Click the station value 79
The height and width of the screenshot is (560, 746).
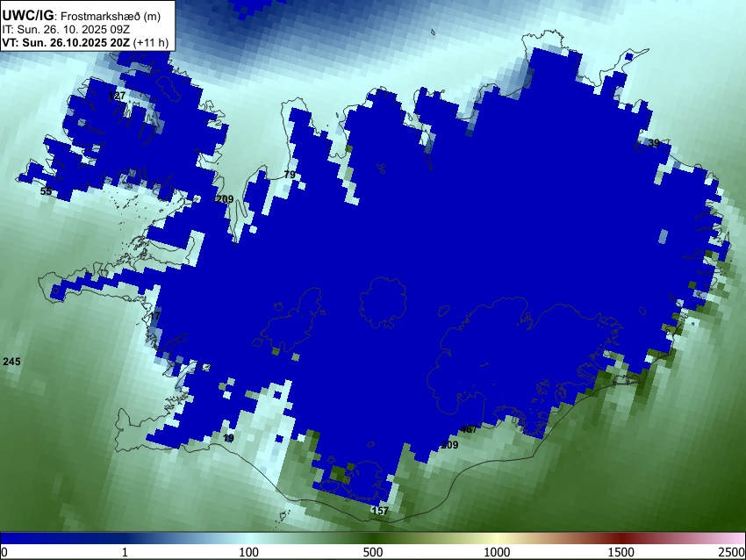290,175
